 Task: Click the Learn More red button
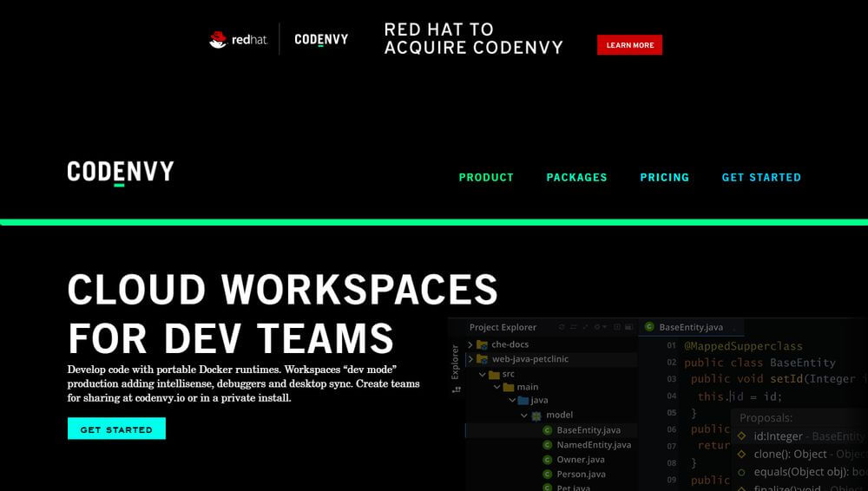click(629, 45)
